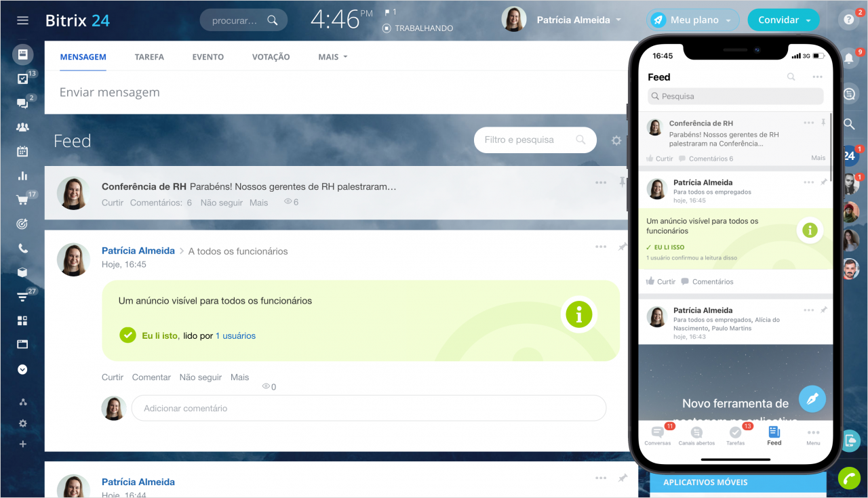Open the workgroups people icon in sidebar
Viewport: 868px width, 498px height.
click(22, 127)
